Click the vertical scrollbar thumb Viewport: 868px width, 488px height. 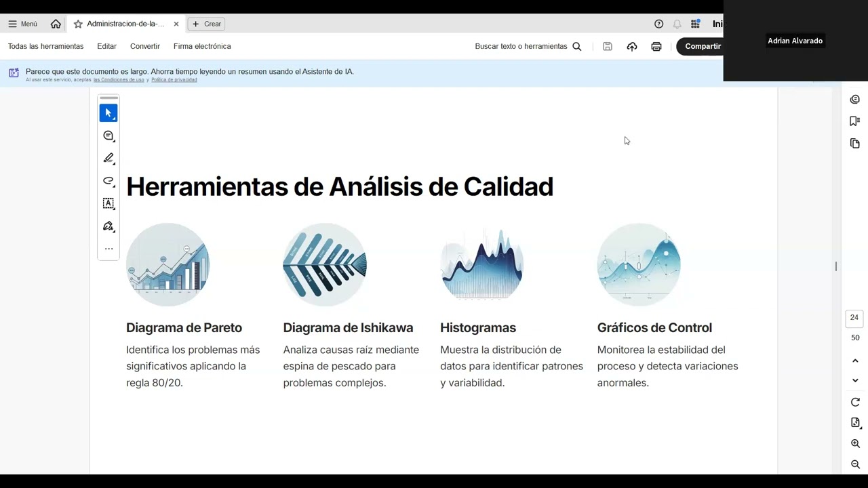click(x=836, y=266)
